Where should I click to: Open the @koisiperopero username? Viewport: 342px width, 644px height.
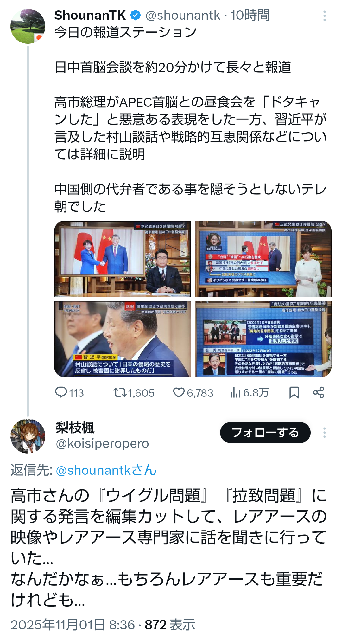(102, 443)
